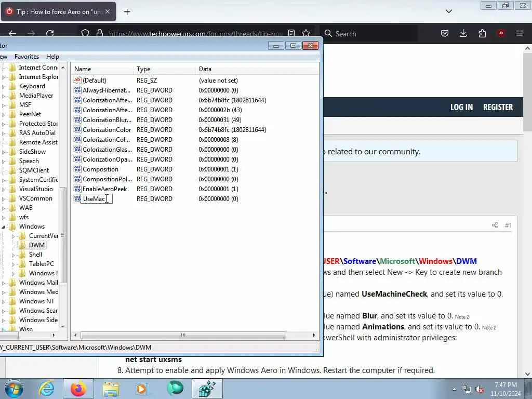Viewport: 532px width, 399px height.
Task: Open the Windows Start orb
Action: [14, 389]
